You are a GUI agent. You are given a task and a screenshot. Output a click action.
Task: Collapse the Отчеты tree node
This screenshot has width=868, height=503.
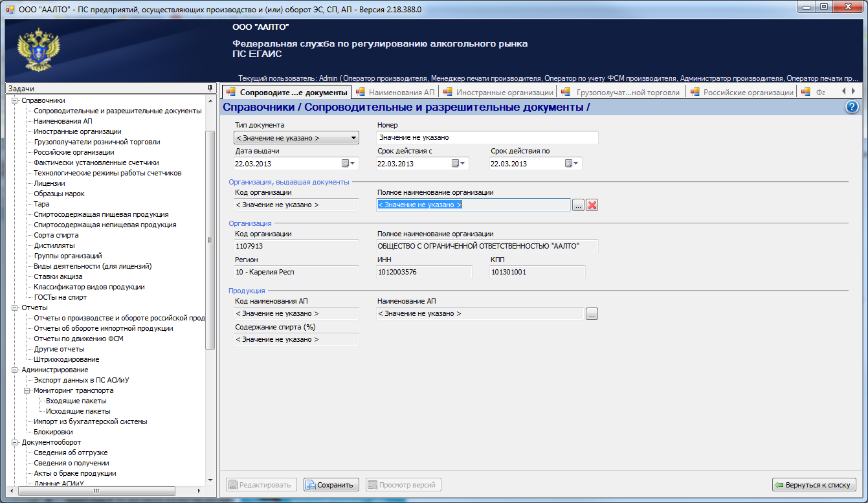16,307
